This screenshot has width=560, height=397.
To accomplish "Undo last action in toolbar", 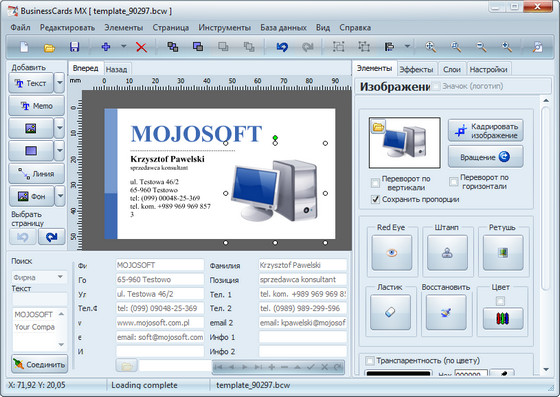I will coord(282,47).
